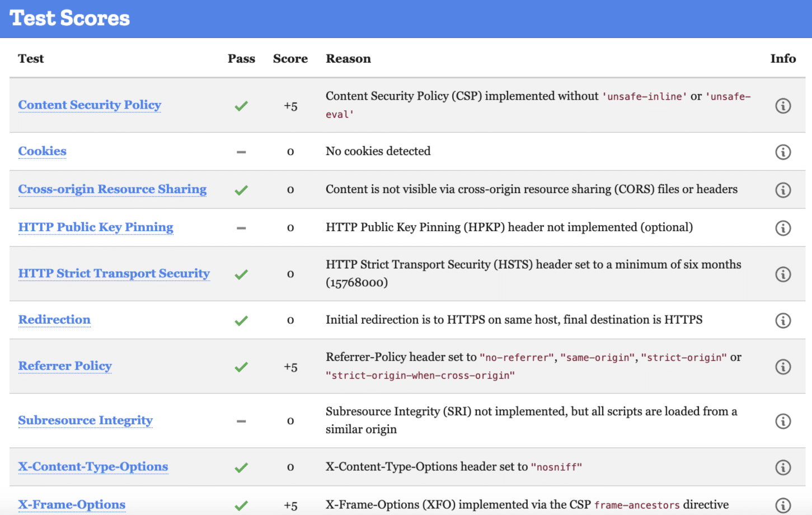
Task: Open info icon for X-Frame-Options row
Action: [x=783, y=505]
